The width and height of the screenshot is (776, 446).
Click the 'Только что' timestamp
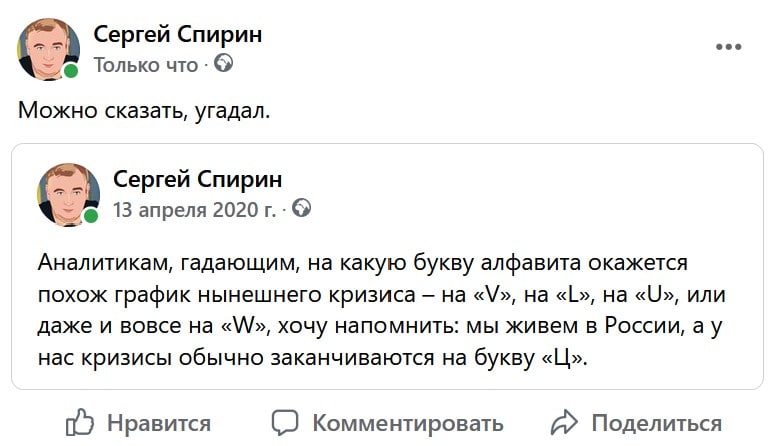(147, 64)
